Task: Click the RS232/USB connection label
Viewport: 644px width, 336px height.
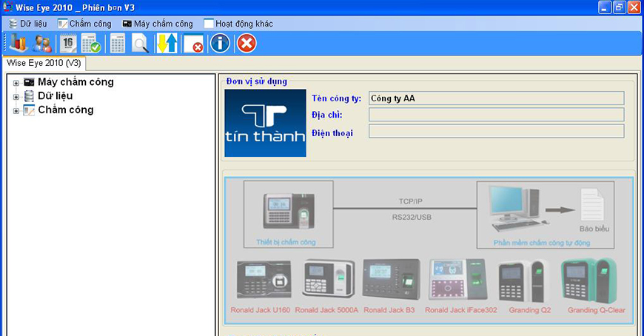Action: coord(412,218)
